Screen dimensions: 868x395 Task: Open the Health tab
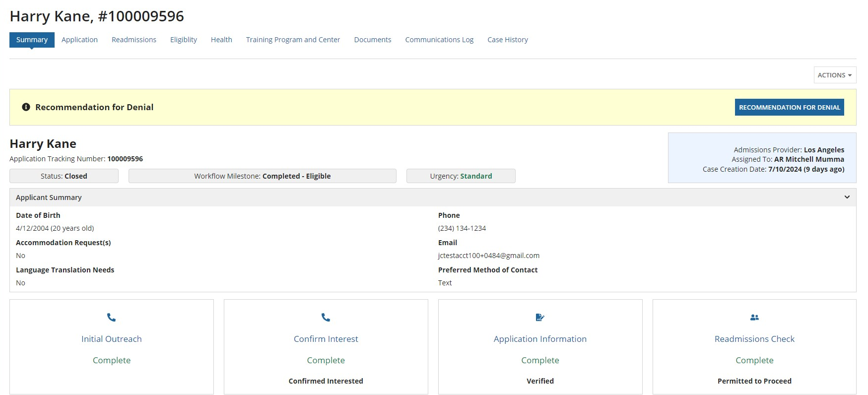pyautogui.click(x=221, y=40)
